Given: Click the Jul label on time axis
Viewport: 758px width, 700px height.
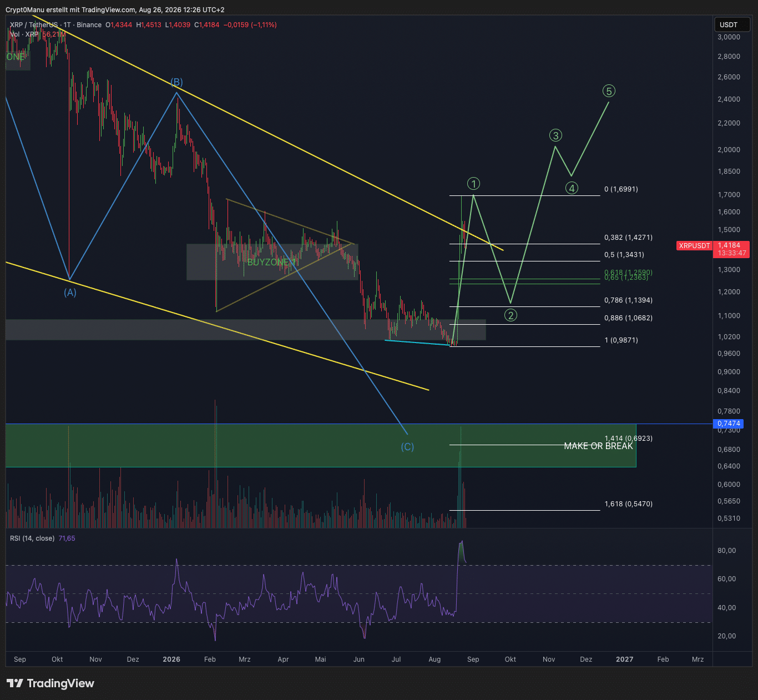Looking at the screenshot, I should tap(396, 659).
